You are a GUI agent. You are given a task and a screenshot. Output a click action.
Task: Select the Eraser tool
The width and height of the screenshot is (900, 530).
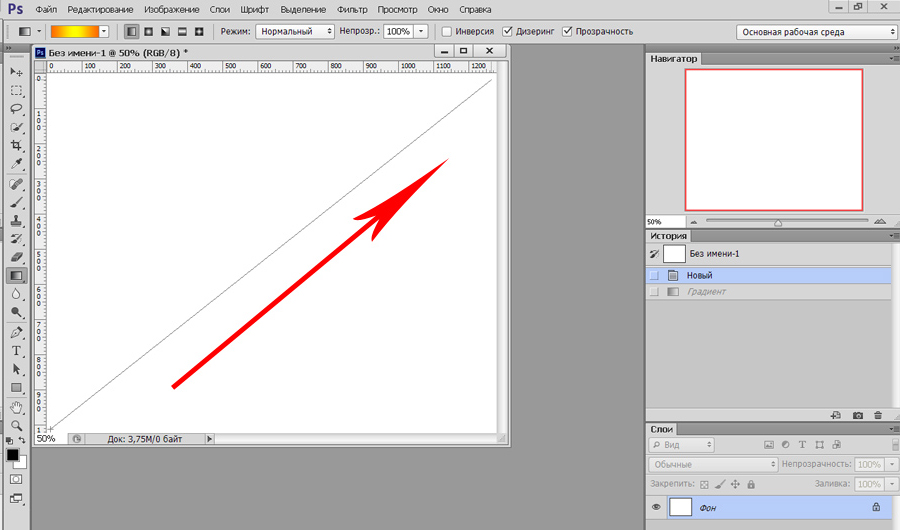tap(17, 257)
